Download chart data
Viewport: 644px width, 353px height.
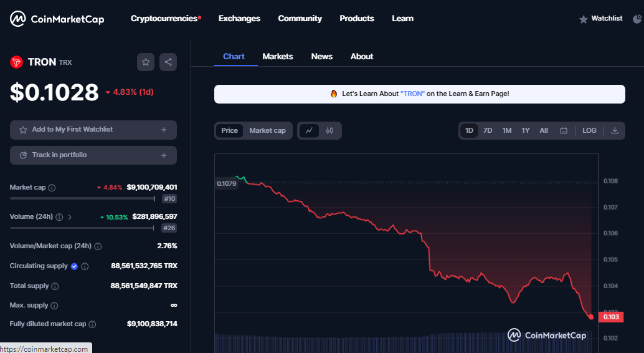point(615,130)
